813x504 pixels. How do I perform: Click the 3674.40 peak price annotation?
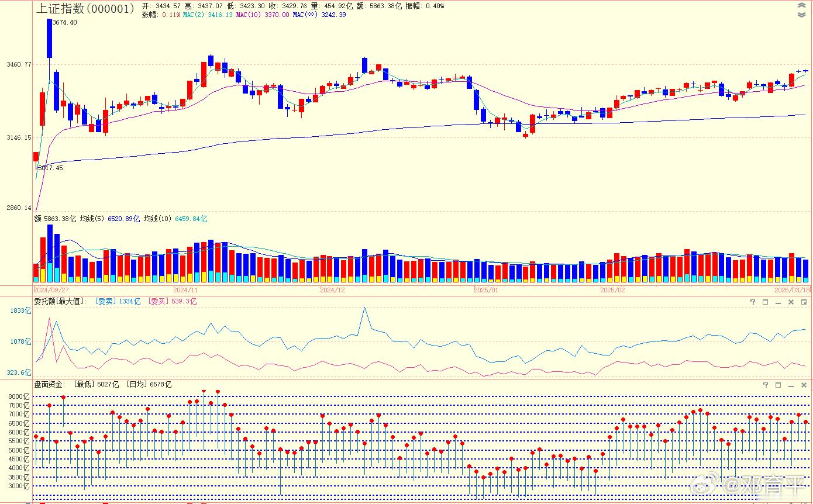tap(65, 22)
